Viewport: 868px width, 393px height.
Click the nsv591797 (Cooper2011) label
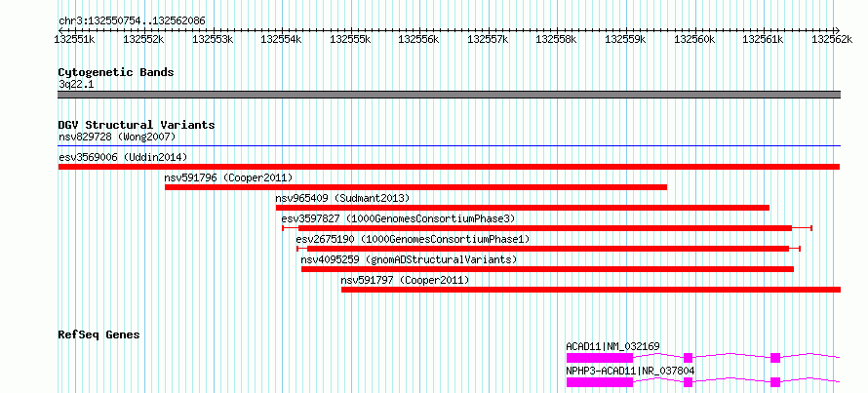coord(405,280)
